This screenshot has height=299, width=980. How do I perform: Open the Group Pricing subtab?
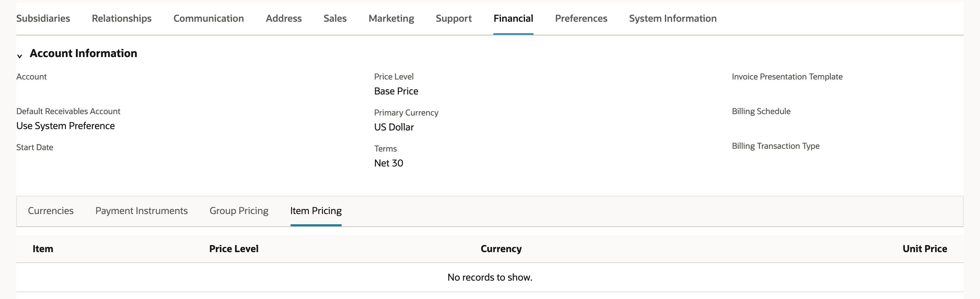pos(239,210)
